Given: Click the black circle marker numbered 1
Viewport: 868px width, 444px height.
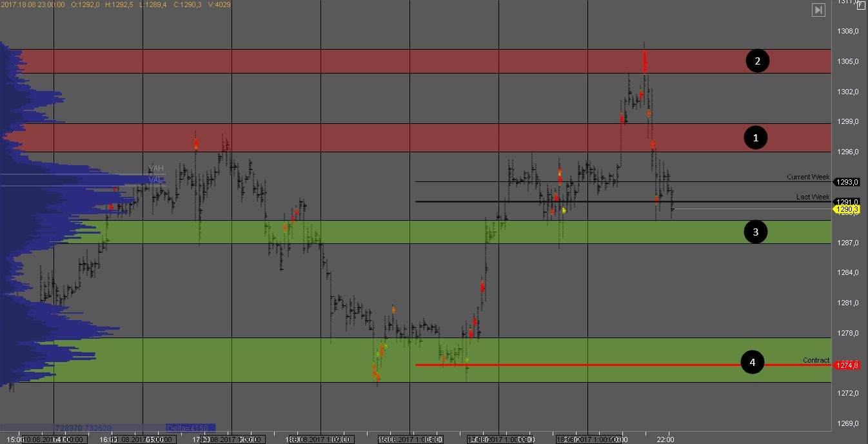Looking at the screenshot, I should coord(756,137).
